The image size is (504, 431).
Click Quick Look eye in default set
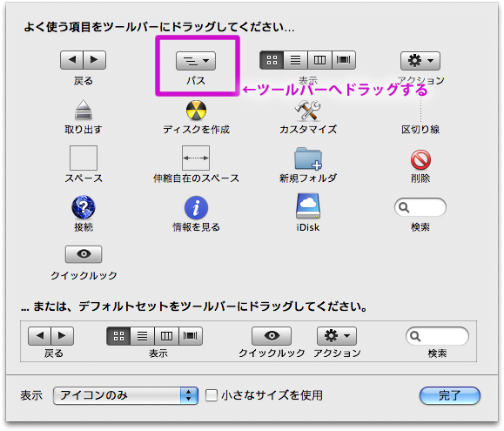pos(272,336)
